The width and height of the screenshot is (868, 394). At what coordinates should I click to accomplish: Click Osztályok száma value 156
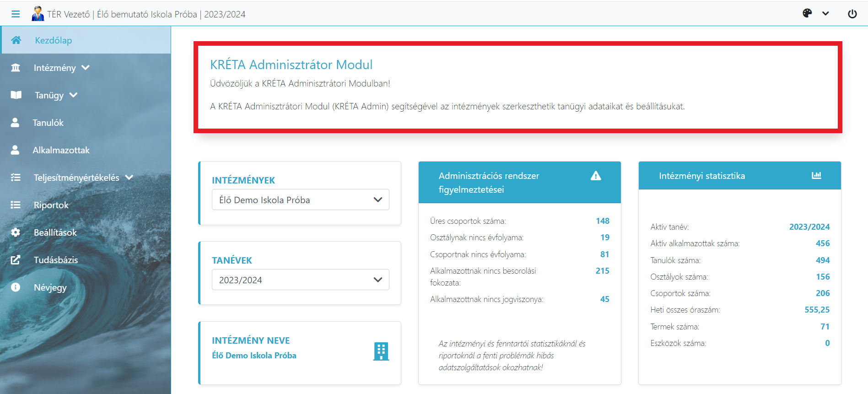coord(823,277)
